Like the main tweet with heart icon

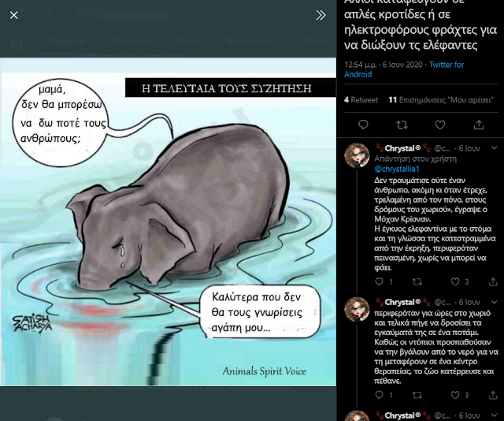[x=440, y=125]
